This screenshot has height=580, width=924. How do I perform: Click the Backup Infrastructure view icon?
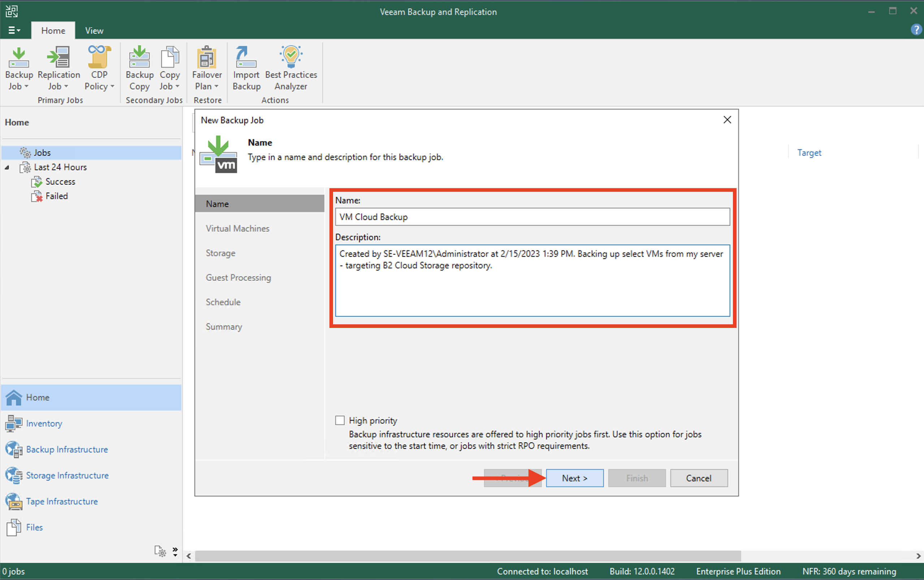14,450
